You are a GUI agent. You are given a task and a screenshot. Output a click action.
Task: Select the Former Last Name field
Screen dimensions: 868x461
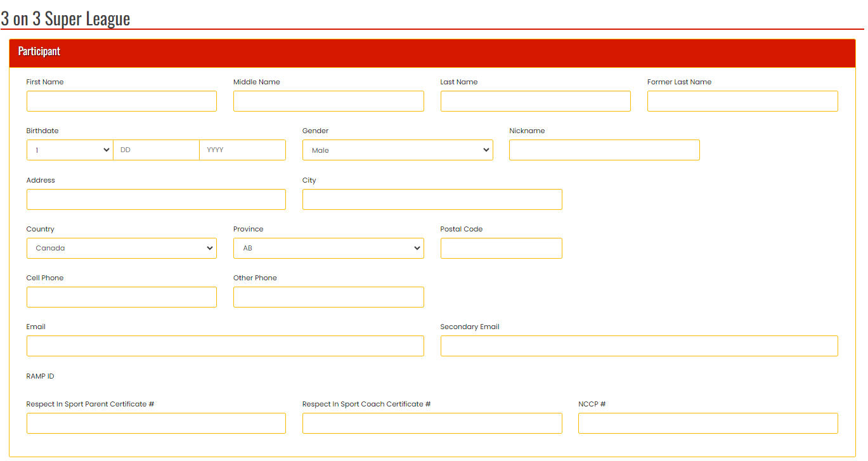click(x=742, y=101)
